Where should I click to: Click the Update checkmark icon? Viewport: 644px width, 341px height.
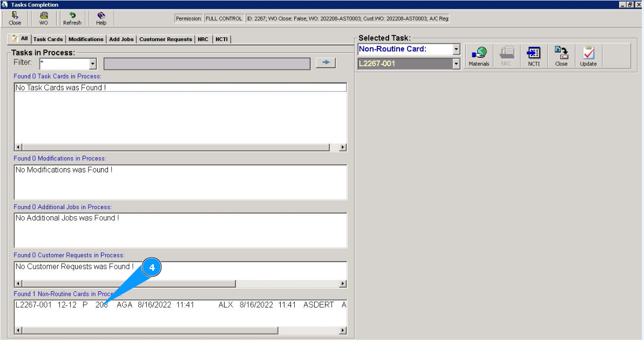click(588, 56)
